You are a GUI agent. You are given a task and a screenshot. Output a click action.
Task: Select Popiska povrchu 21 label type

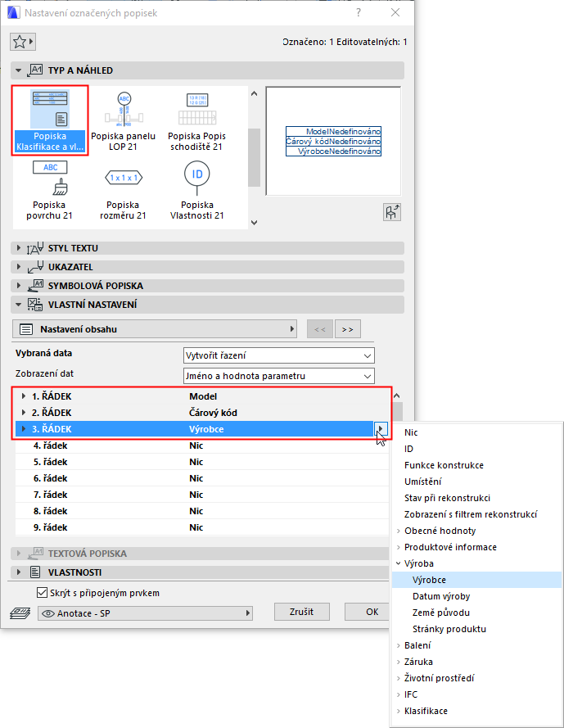click(50, 190)
